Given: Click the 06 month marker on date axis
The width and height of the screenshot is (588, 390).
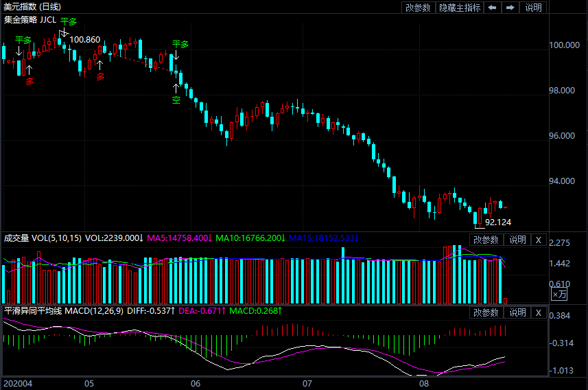Looking at the screenshot, I should click(196, 383).
